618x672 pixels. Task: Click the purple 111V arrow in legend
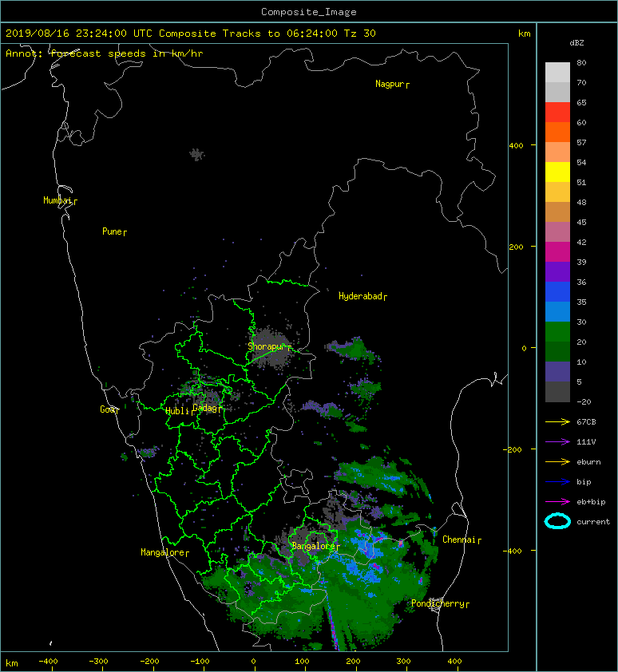[x=557, y=442]
